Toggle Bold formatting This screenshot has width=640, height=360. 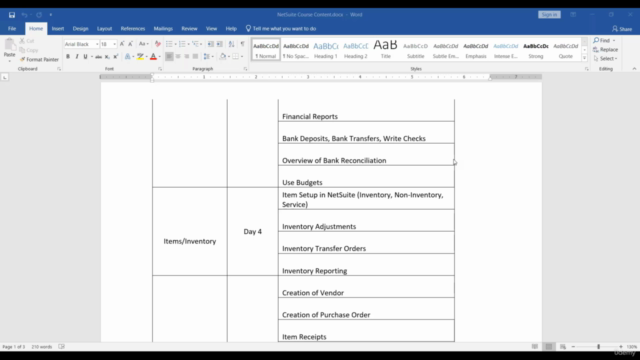pos(68,57)
